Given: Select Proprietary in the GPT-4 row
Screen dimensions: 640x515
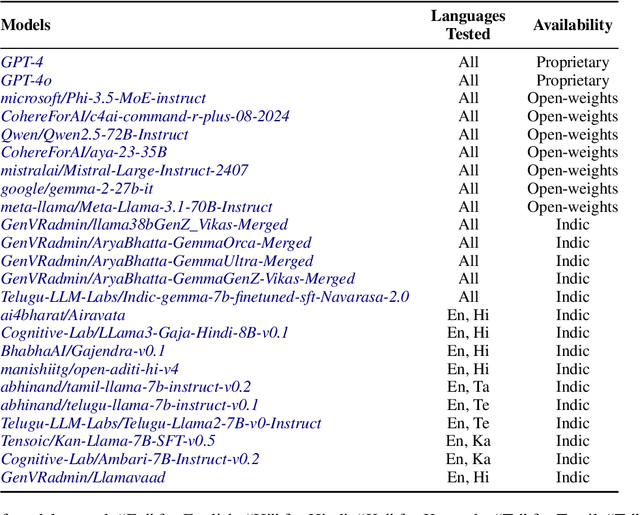Looking at the screenshot, I should (573, 62).
